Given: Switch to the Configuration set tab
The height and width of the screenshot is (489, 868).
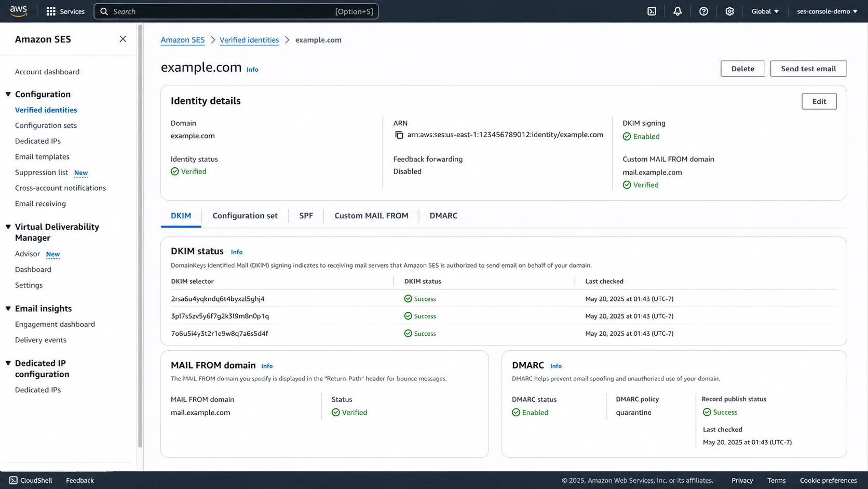Looking at the screenshot, I should [x=245, y=216].
